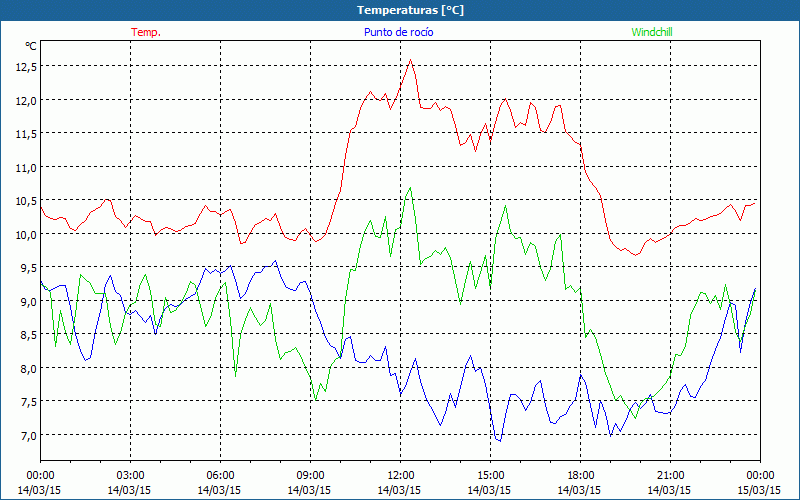Image resolution: width=800 pixels, height=500 pixels.
Task: Select the green Windchill legend label
Action: coord(652,32)
